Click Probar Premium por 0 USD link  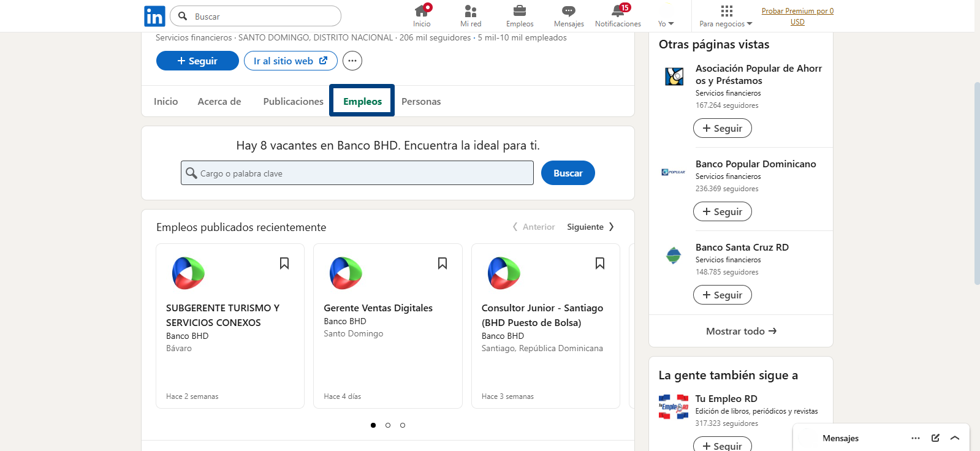click(797, 16)
